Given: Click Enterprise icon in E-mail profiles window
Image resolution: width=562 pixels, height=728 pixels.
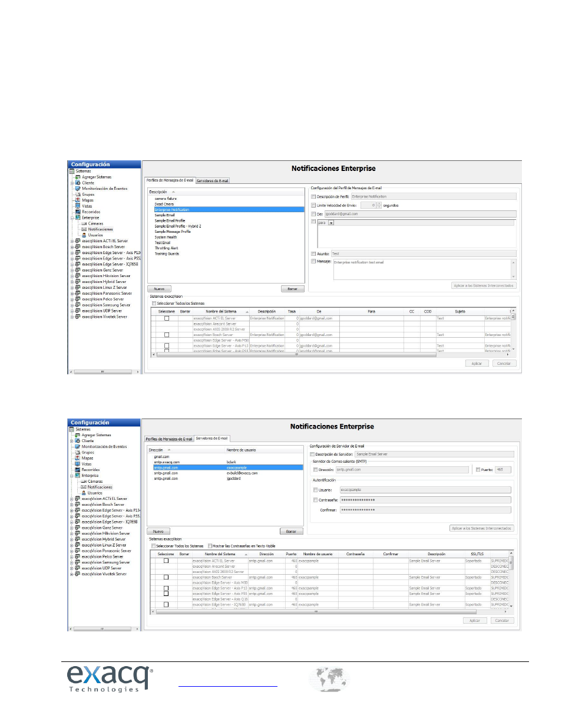Looking at the screenshot, I should (78, 218).
